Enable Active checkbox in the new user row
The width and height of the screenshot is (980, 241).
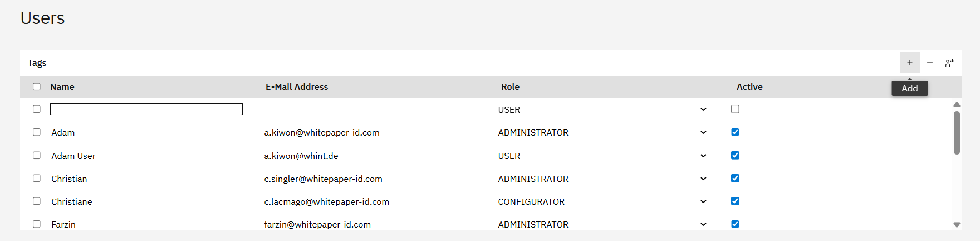click(x=735, y=109)
